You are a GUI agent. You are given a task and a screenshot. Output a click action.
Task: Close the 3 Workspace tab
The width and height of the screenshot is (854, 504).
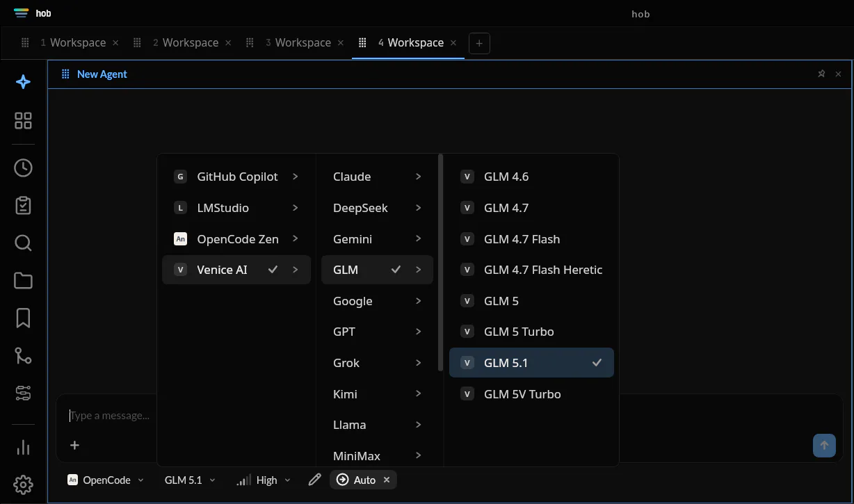pyautogui.click(x=341, y=42)
